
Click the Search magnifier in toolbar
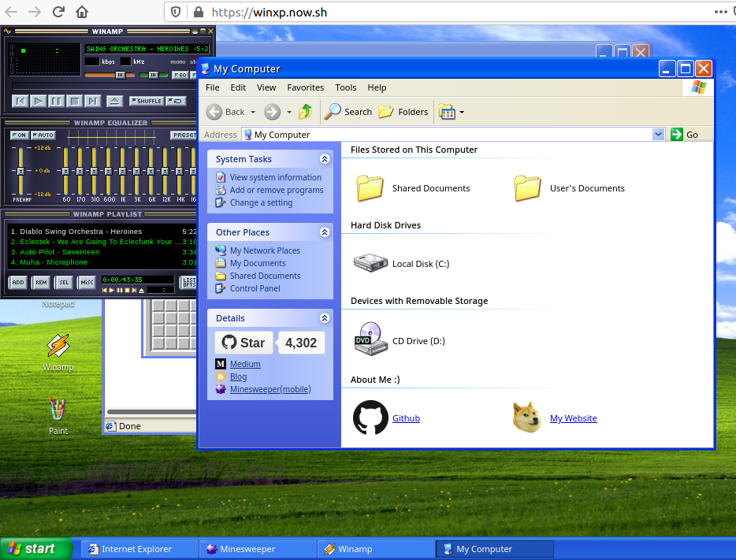334,112
